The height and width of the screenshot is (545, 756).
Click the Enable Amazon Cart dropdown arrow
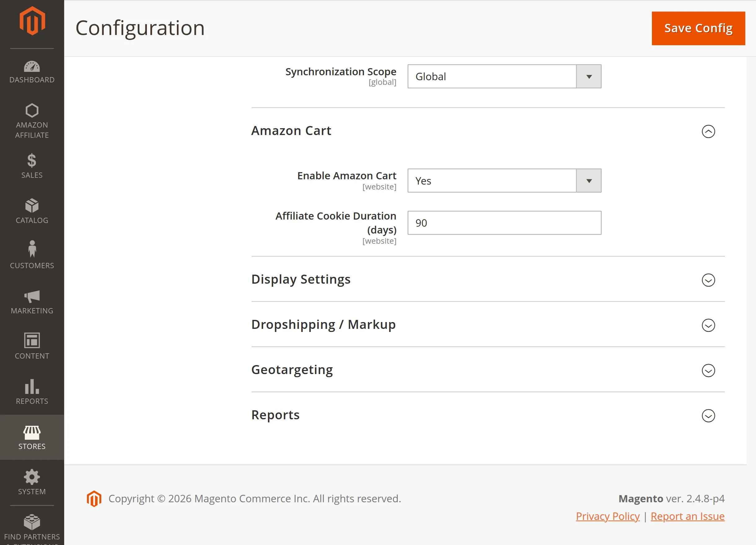coord(589,181)
